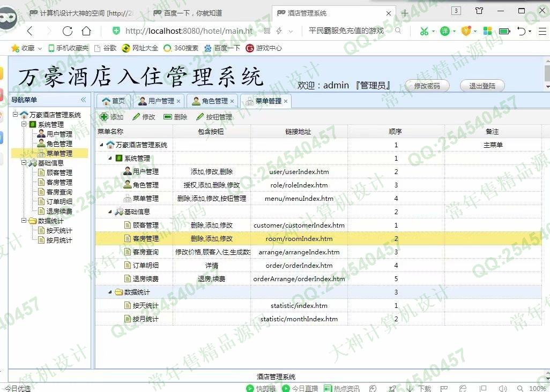Click the 菜单名称 column header
Screen dimensions: 550x392
click(x=134, y=132)
